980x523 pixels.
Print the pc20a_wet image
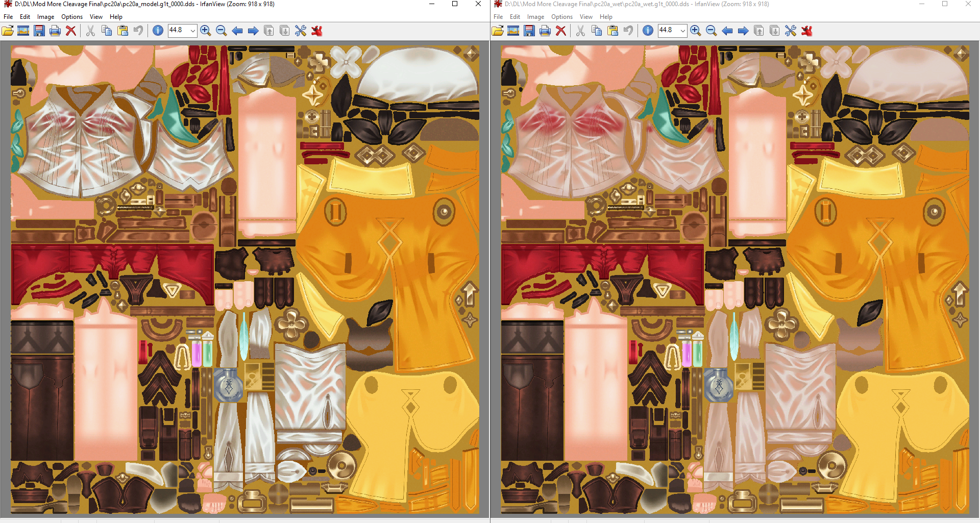[545, 31]
